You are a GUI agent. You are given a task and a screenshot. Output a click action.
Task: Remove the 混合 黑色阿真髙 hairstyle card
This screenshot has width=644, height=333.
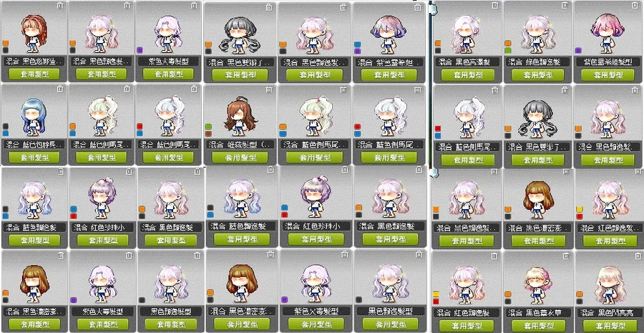(x=635, y=256)
